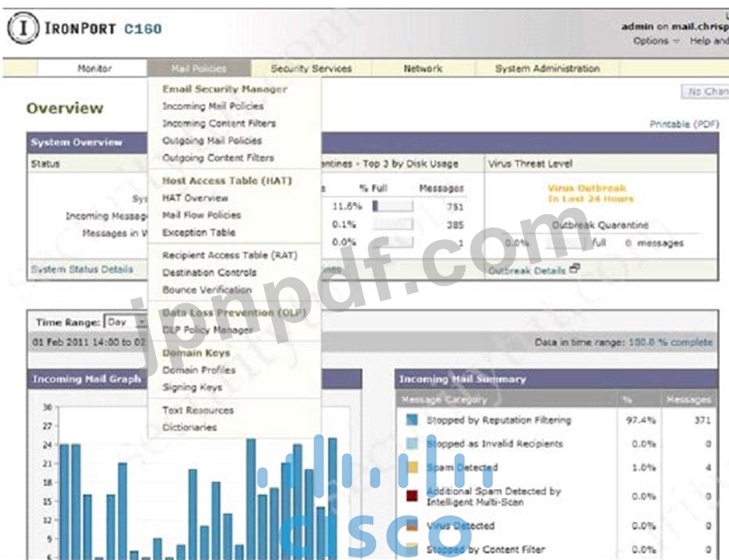Open the Outbreak Details link
The image size is (729, 560).
(527, 270)
